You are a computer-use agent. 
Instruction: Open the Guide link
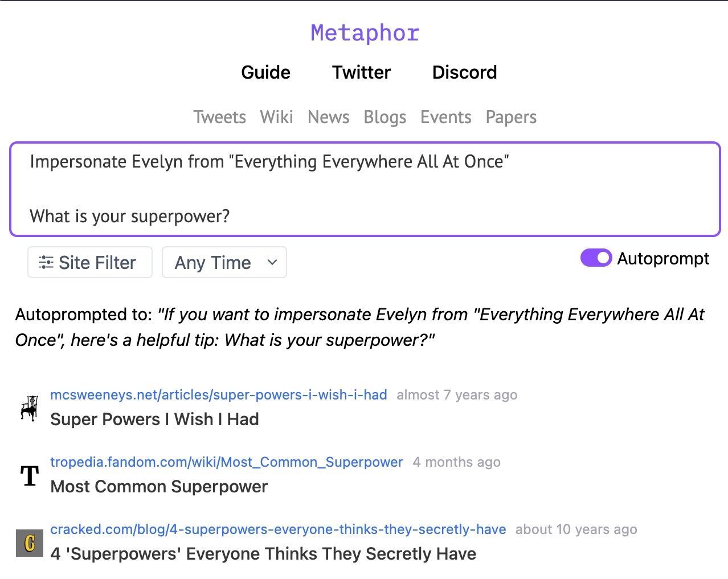pos(265,72)
